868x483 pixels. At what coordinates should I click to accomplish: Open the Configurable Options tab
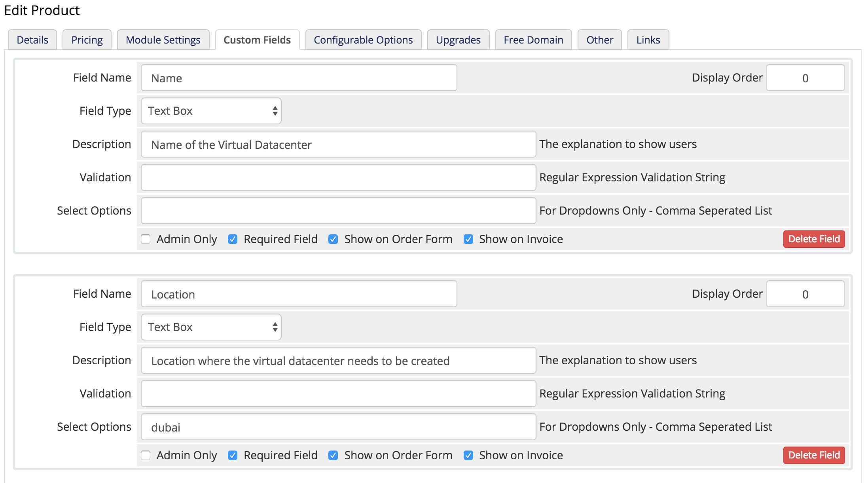tap(363, 40)
